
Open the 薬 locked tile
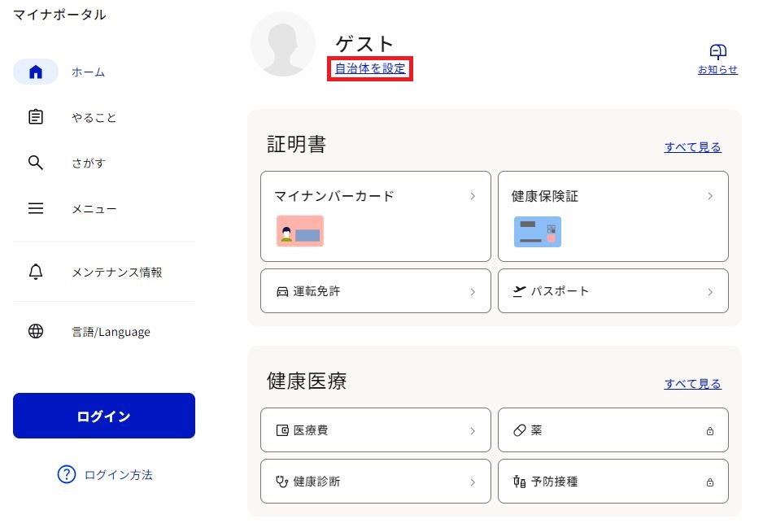click(613, 430)
